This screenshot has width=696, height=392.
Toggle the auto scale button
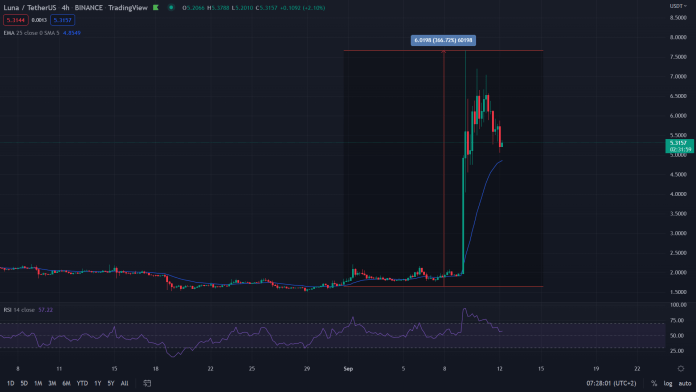click(685, 383)
